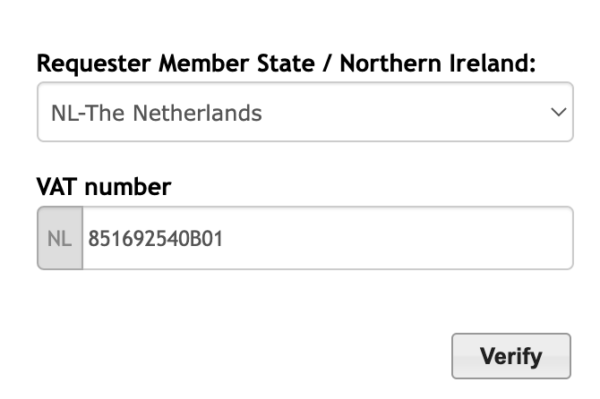Click the VAT number label
Screen dimensions: 600x399
coord(104,187)
